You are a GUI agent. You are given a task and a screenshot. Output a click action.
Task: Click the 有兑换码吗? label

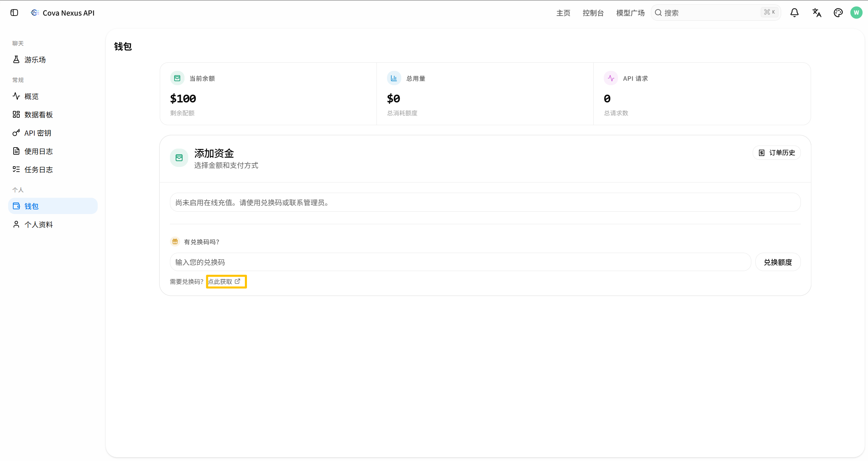pos(201,242)
